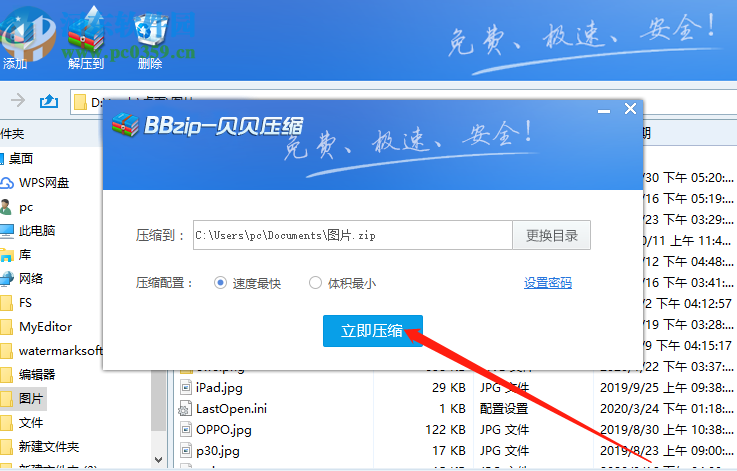Click the 配置设置 type cell
This screenshot has height=471, width=737.
(x=504, y=409)
